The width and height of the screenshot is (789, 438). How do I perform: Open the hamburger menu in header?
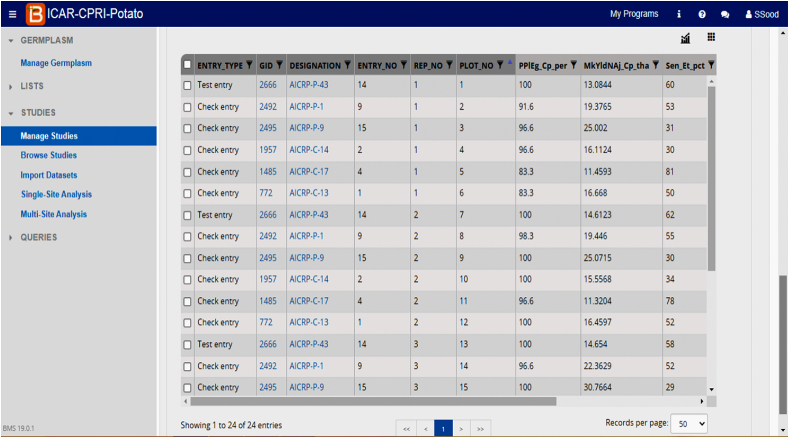click(x=13, y=14)
